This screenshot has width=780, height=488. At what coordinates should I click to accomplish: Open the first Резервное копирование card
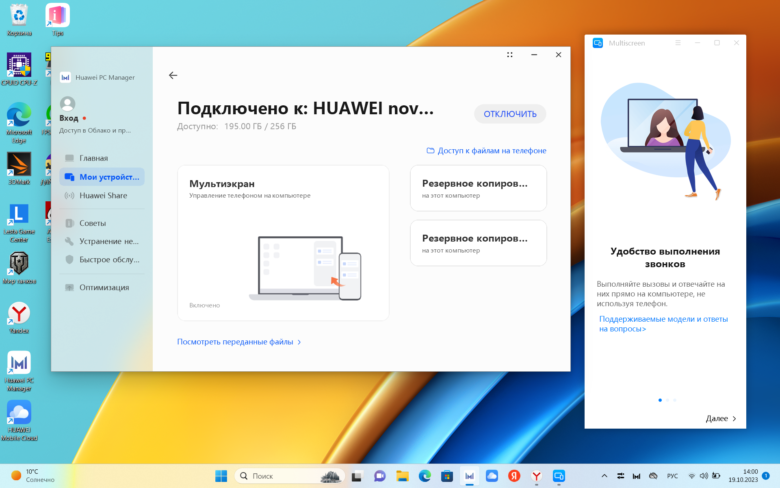(478, 189)
